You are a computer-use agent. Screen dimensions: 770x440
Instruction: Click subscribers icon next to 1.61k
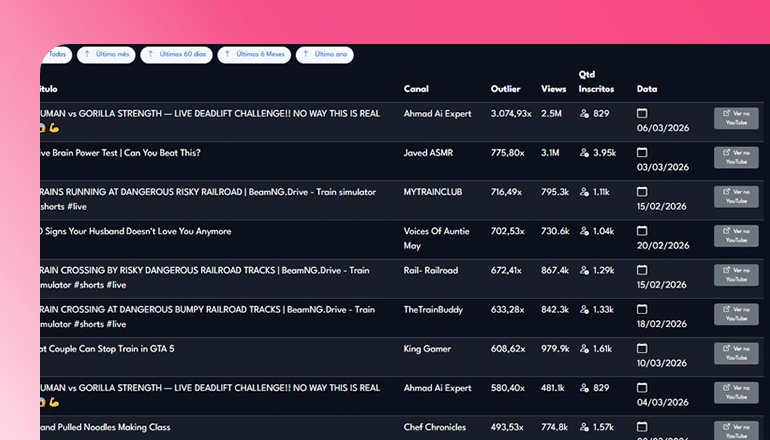click(584, 349)
